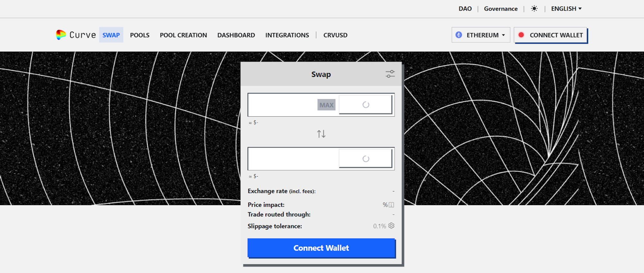Open swap advanced settings sliders icon

point(390,74)
